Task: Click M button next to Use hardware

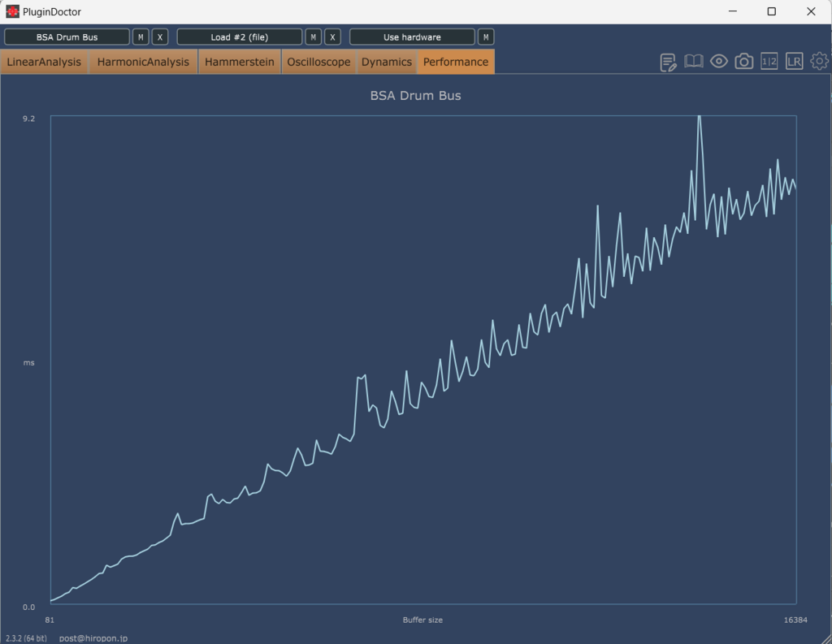Action: (x=486, y=37)
